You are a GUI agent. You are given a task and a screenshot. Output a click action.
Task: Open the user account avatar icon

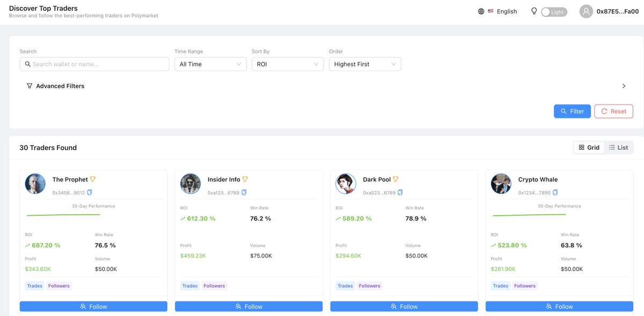pyautogui.click(x=586, y=11)
